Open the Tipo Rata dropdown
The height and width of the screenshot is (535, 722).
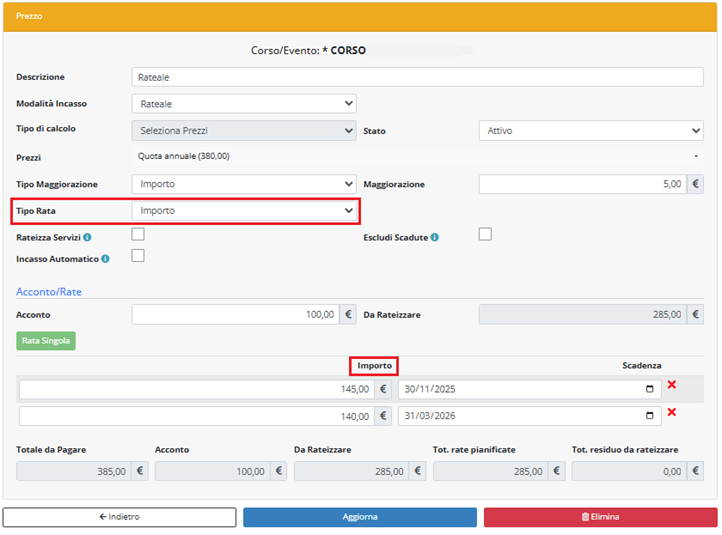(x=244, y=211)
